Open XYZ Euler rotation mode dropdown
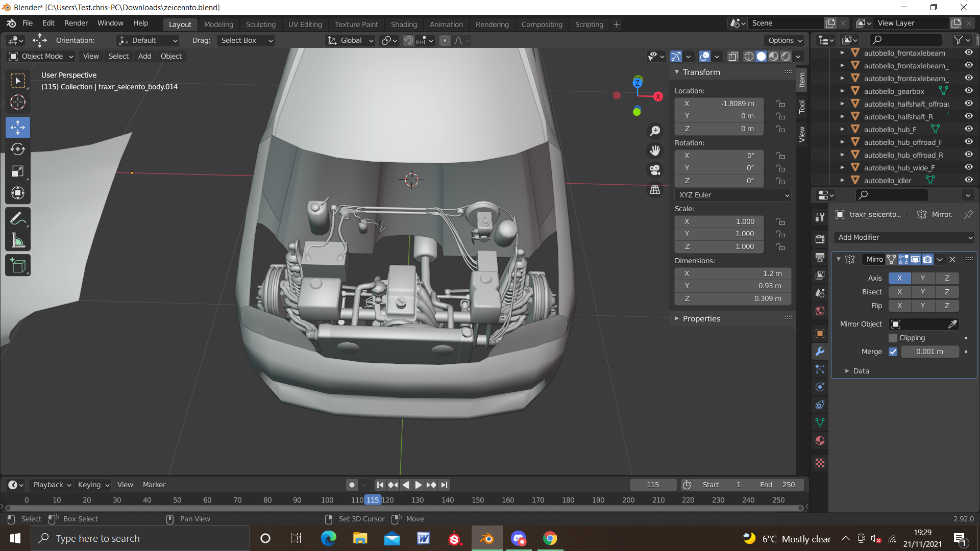The width and height of the screenshot is (980, 551). click(733, 195)
